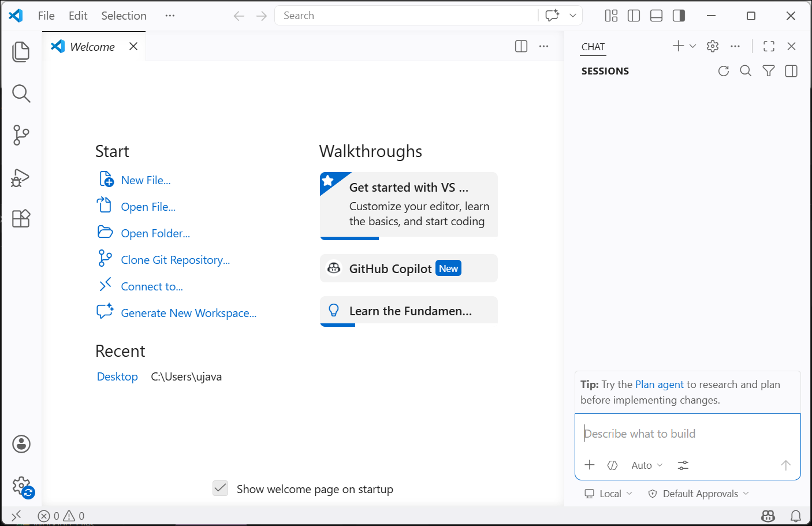This screenshot has width=812, height=526.
Task: Open Copilot status icon in status bar
Action: (x=768, y=516)
